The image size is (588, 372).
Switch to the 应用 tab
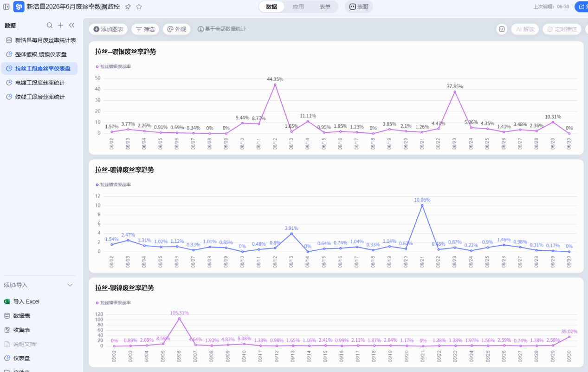click(298, 7)
